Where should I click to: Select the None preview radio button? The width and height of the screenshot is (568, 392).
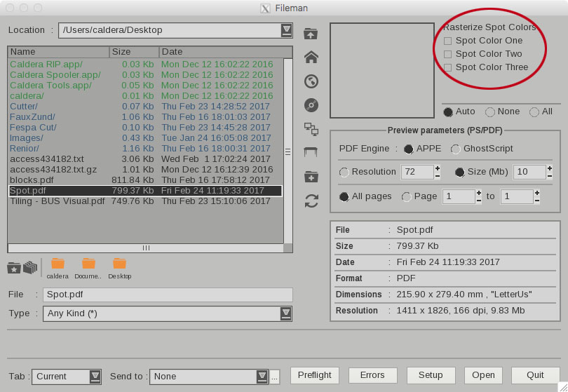490,111
